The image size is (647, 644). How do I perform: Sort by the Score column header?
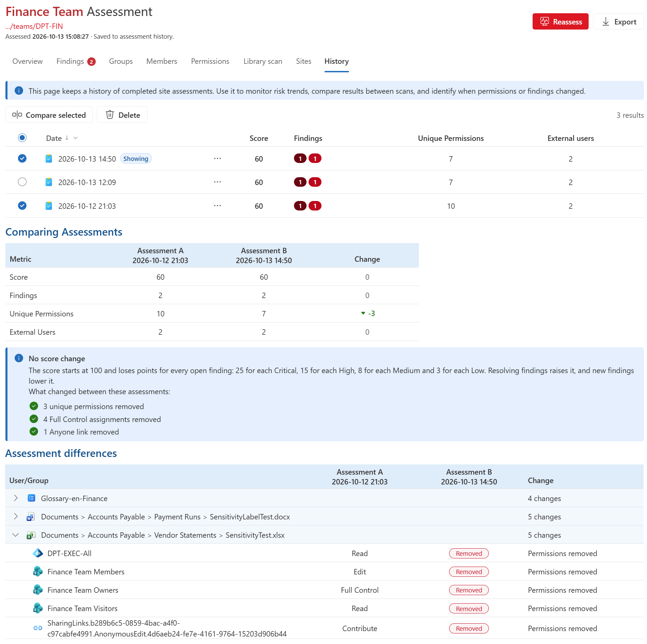(259, 138)
